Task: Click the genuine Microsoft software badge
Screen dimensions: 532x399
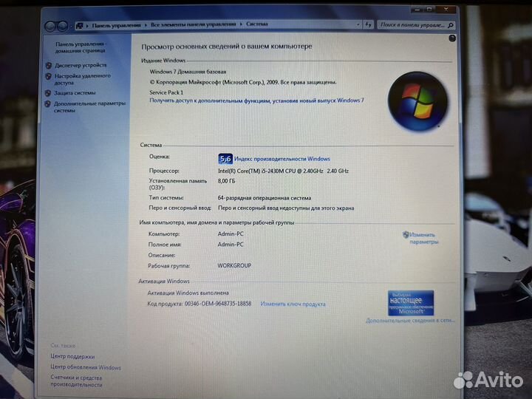Action: tap(411, 303)
